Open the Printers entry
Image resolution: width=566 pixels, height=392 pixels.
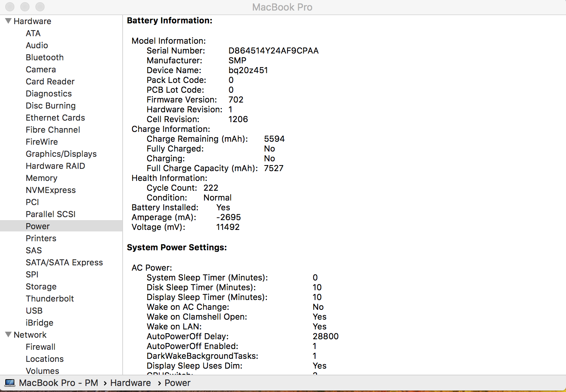[x=41, y=238]
